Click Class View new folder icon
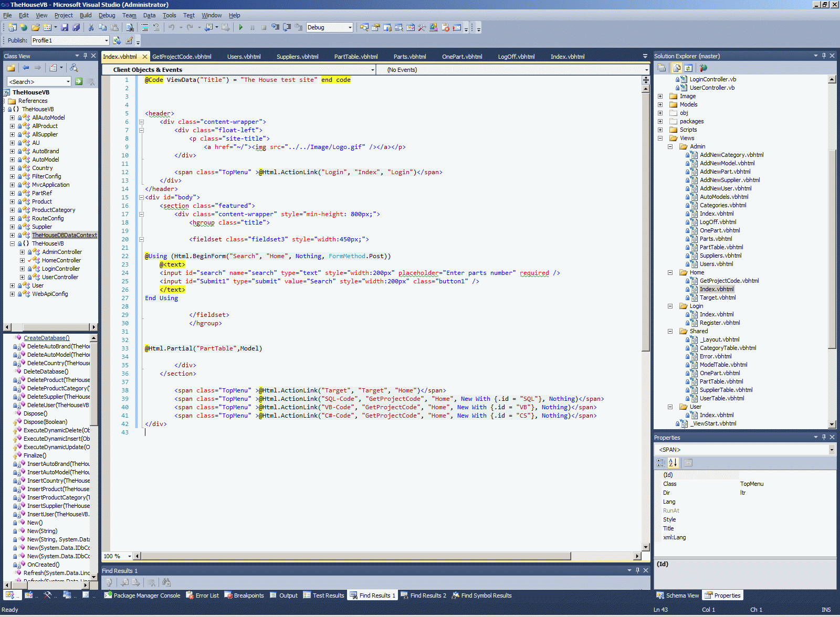This screenshot has height=617, width=840. [10, 68]
